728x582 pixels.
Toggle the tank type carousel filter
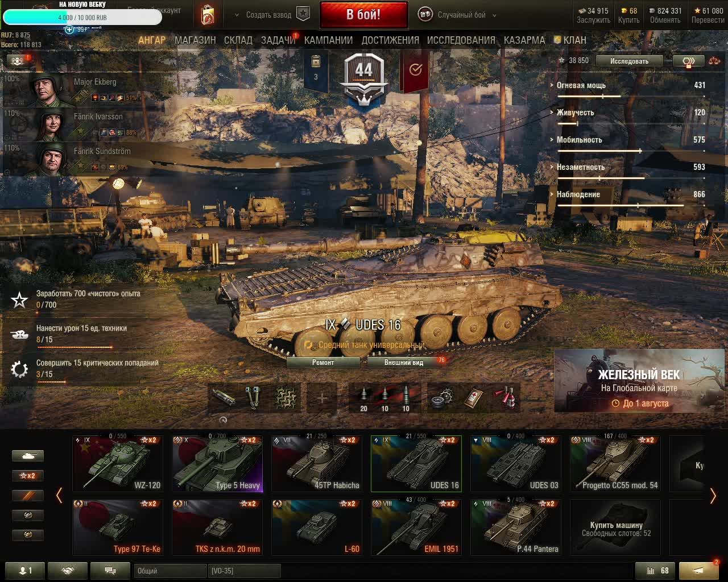pyautogui.click(x=28, y=456)
